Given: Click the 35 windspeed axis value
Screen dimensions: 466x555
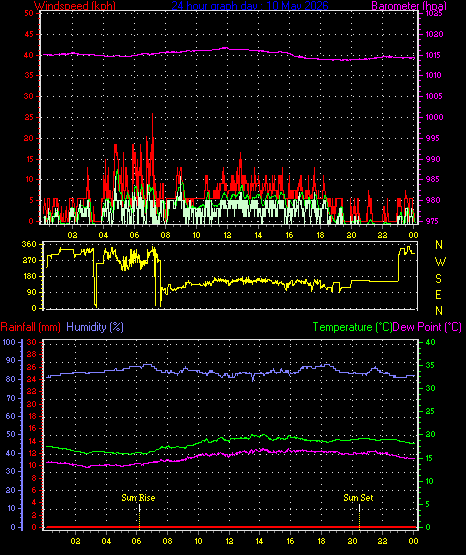Looking at the screenshot, I should [29, 75].
